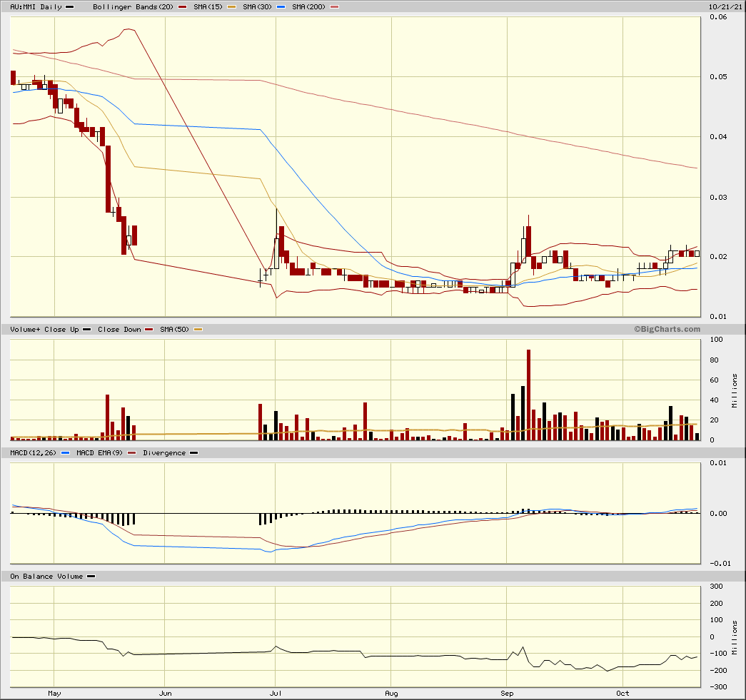Click the black Divergence legend swatch

[193, 452]
